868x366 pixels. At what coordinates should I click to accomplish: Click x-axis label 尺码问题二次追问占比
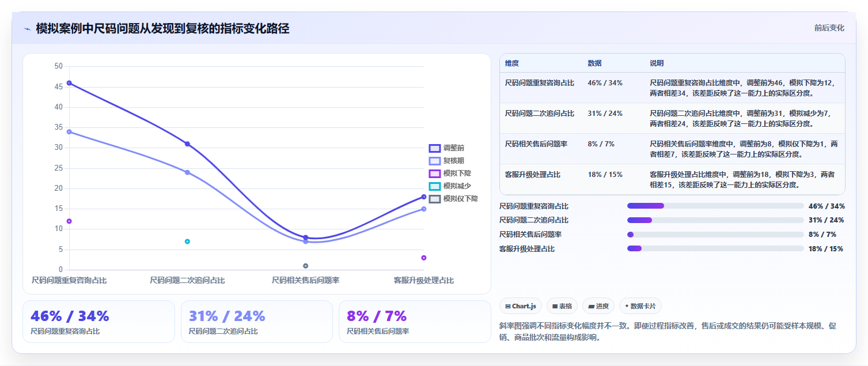point(187,280)
